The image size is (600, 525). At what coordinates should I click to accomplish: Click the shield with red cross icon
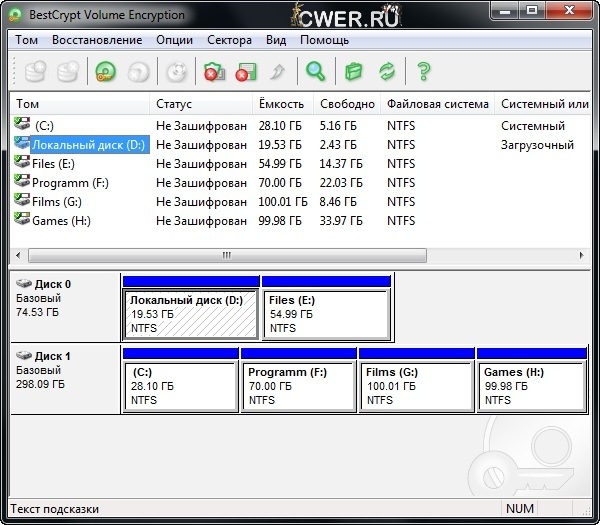pyautogui.click(x=213, y=71)
